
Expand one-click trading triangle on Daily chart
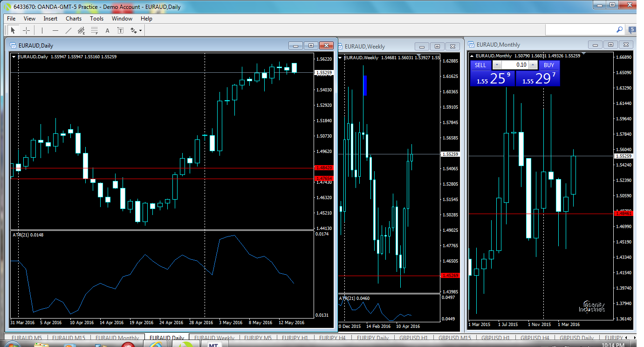click(14, 56)
